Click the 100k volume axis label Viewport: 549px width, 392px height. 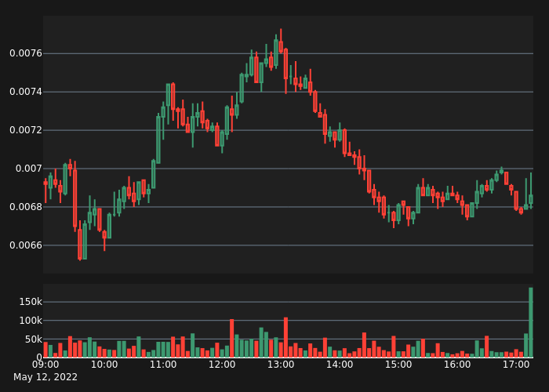(x=31, y=320)
